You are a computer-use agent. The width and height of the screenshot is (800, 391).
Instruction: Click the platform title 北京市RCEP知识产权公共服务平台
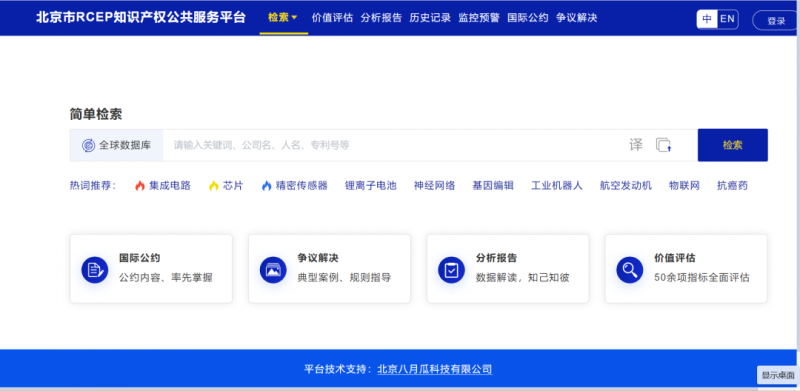coord(141,17)
